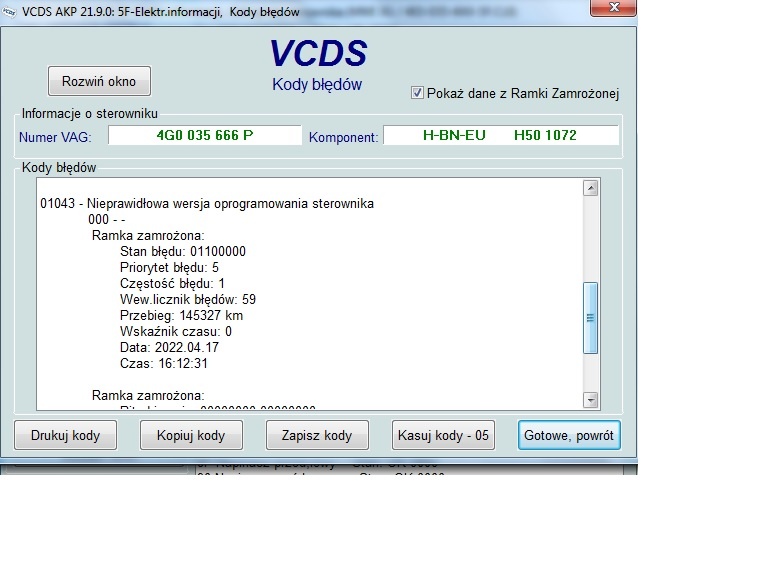
Task: Click Gotowe, powrót to go back
Action: (x=569, y=435)
